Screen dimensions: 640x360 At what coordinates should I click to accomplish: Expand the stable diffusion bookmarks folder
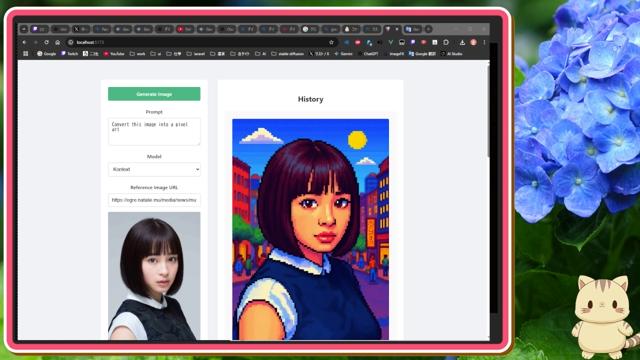tap(287, 53)
